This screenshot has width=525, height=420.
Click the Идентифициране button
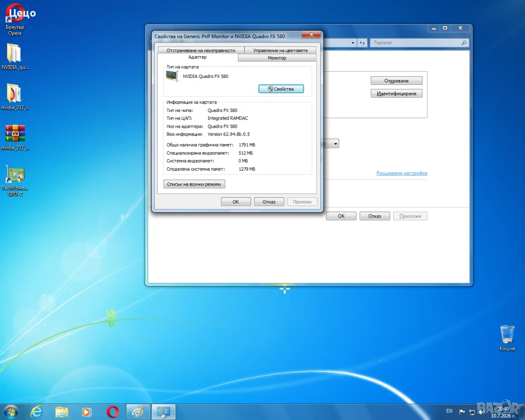pos(396,94)
